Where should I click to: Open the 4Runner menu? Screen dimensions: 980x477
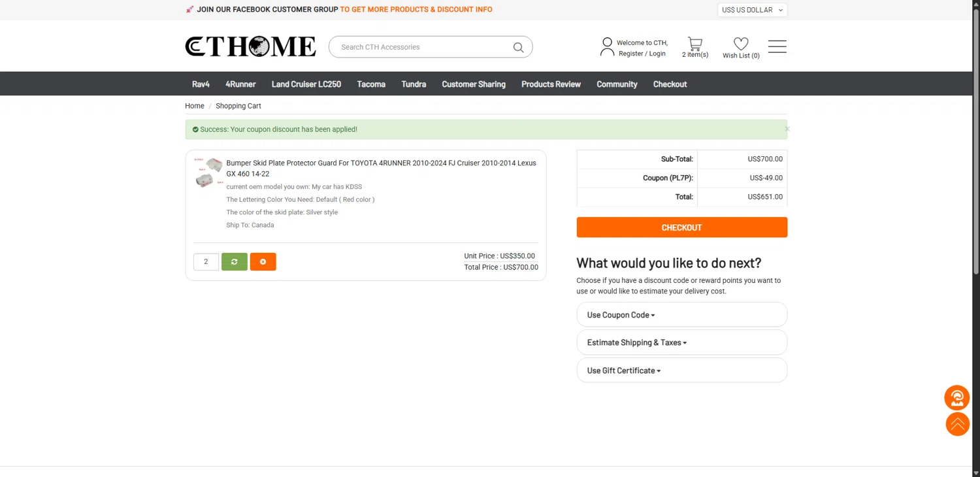(240, 84)
